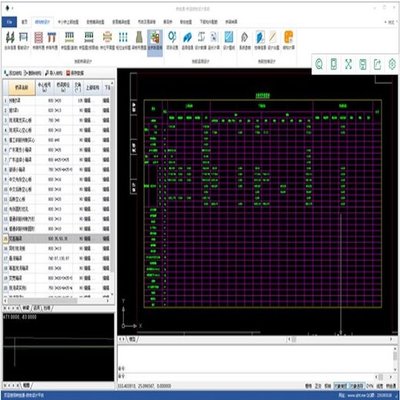The image size is (400, 400).
Task: Click the gear settings icon in floating toolbar
Action: 392,64
